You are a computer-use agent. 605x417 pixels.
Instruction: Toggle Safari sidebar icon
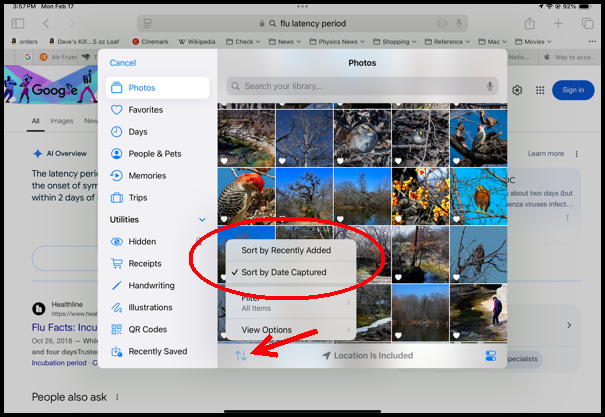pos(18,24)
